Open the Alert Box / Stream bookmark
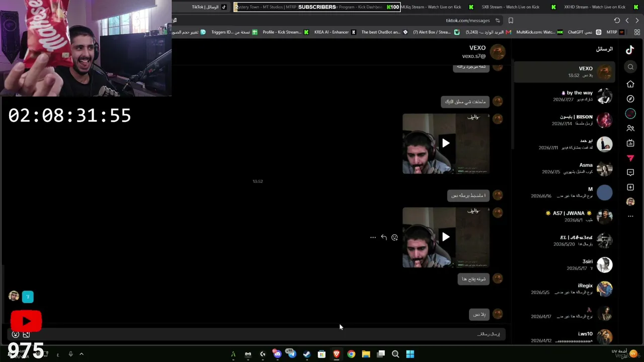Viewport: 644px width, 362px height. [436, 32]
